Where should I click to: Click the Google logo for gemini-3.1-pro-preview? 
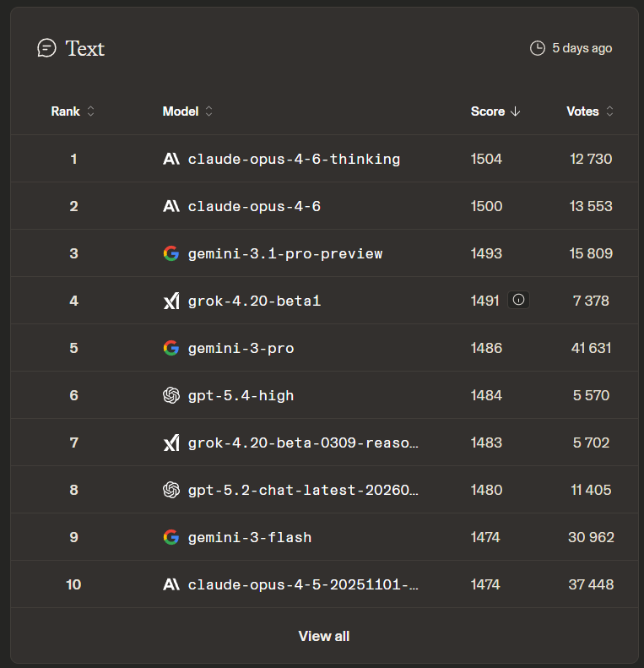click(x=171, y=253)
